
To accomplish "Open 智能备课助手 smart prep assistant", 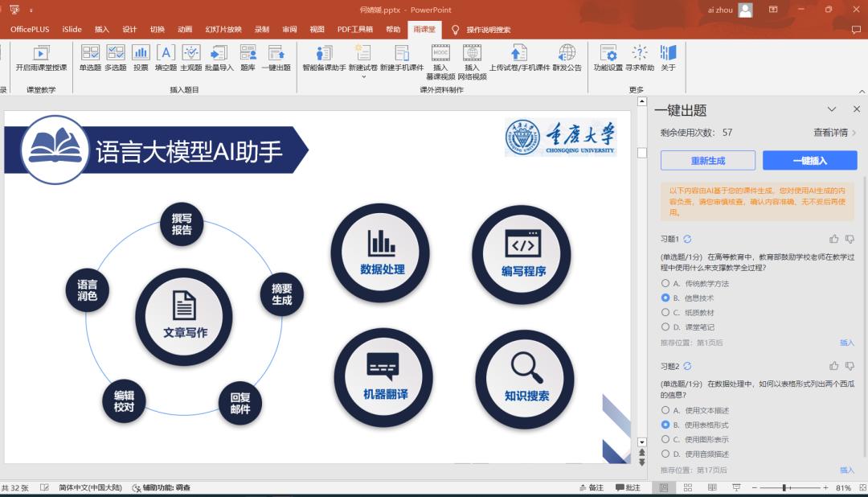I will click(323, 57).
